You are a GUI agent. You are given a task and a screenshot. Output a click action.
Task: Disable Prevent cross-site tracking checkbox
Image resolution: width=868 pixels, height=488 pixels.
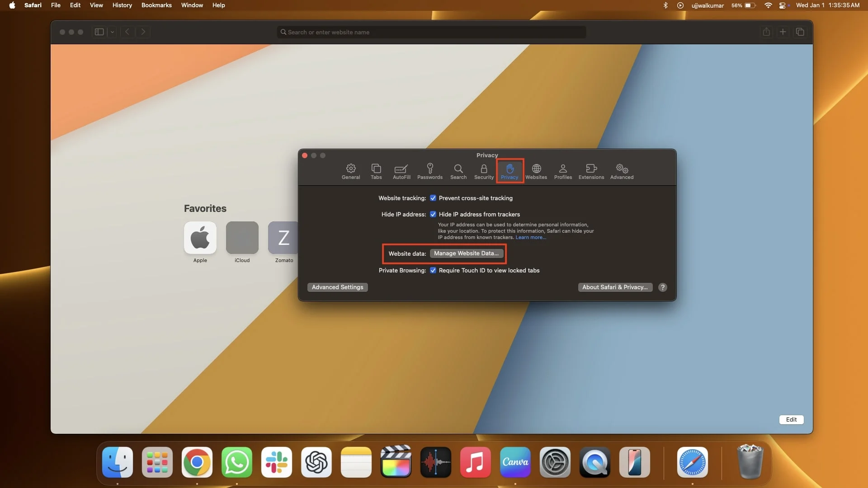(x=433, y=198)
